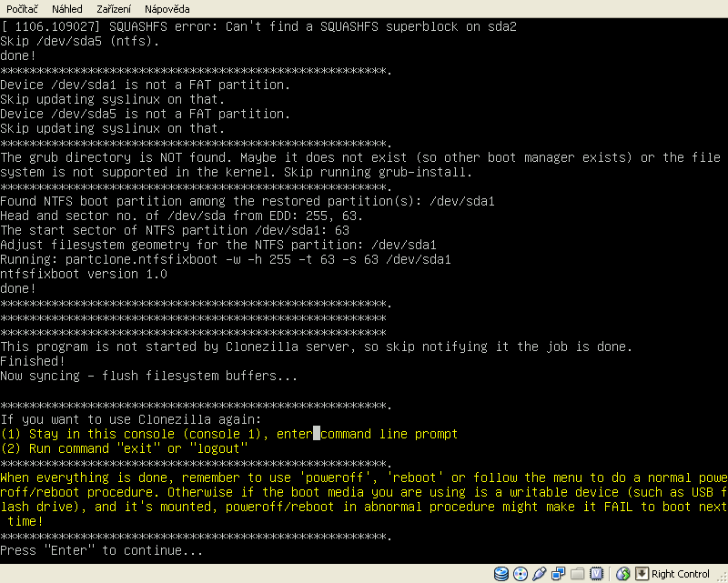
Task: Click the virtualization chip status icon
Action: pyautogui.click(x=595, y=574)
